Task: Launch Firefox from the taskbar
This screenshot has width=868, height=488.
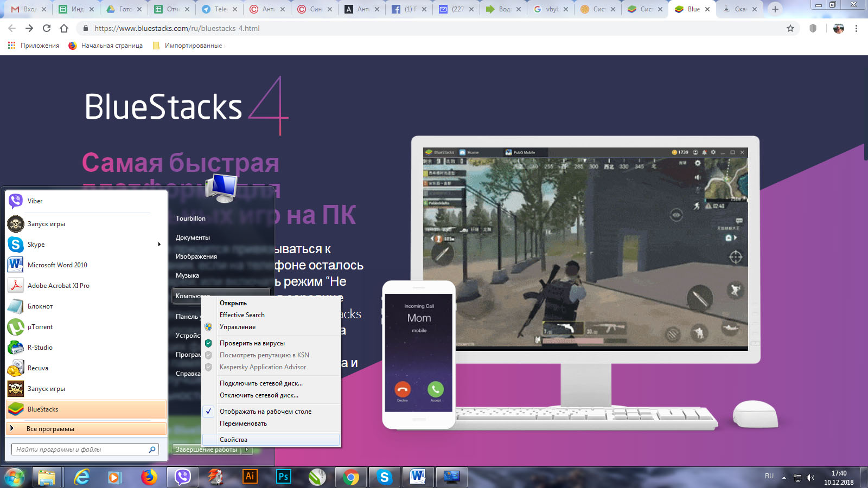Action: tap(149, 477)
